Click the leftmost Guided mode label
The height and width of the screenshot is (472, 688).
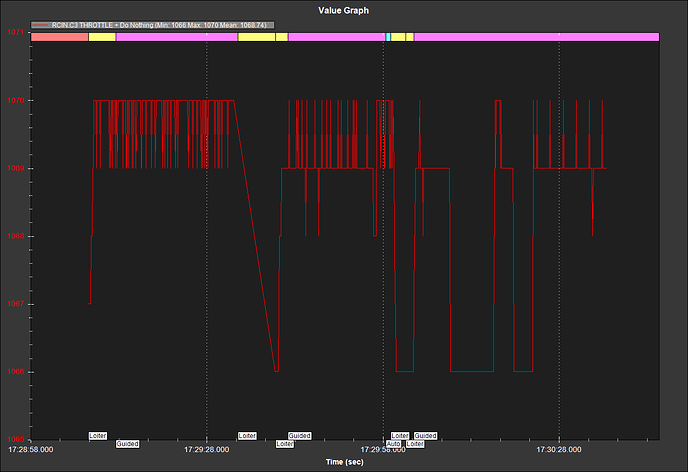(x=127, y=443)
